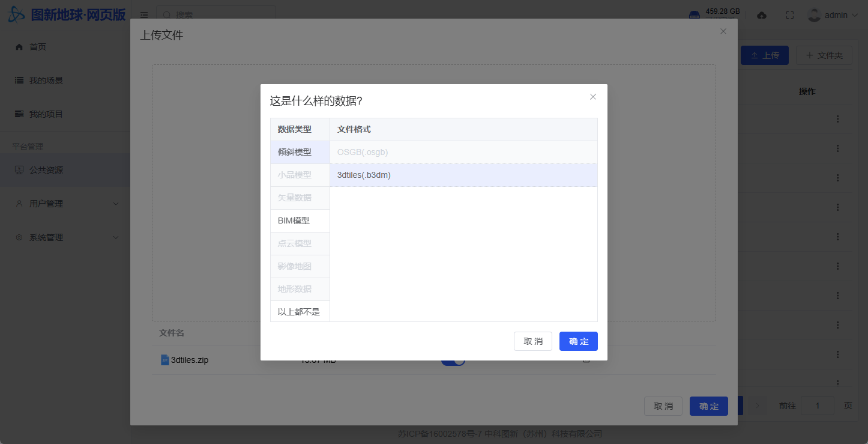Screen dimensions: 868x444
Task: Click the 3dtiles.zip file icon
Action: pos(165,360)
